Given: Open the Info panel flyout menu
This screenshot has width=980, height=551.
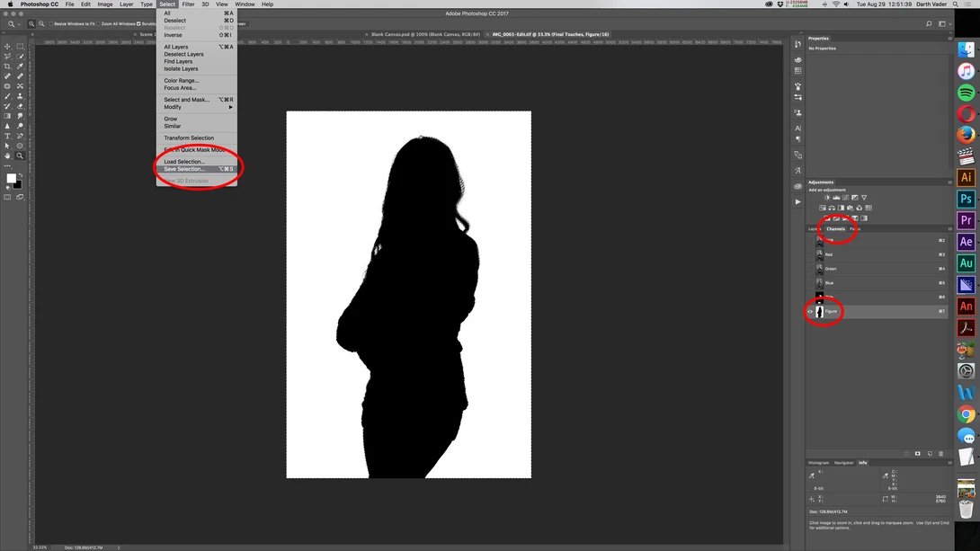Looking at the screenshot, I should click(x=949, y=463).
